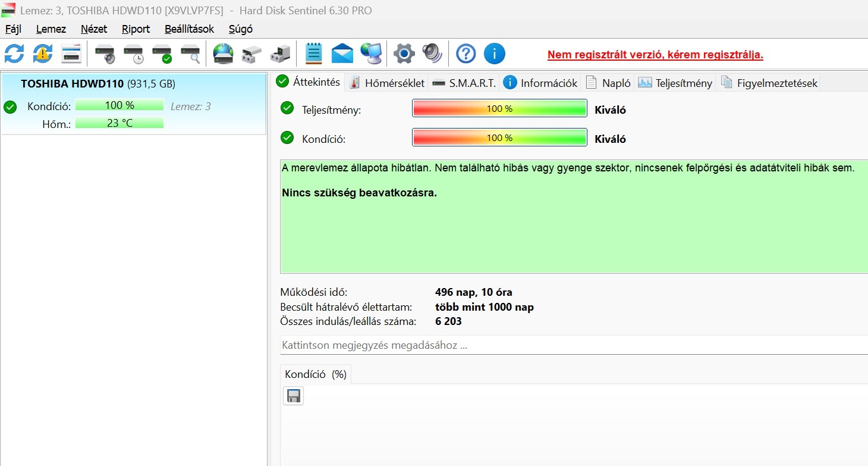Select the Kondíció (%) chart tab
Screen dimensions: 868x466
[316, 374]
